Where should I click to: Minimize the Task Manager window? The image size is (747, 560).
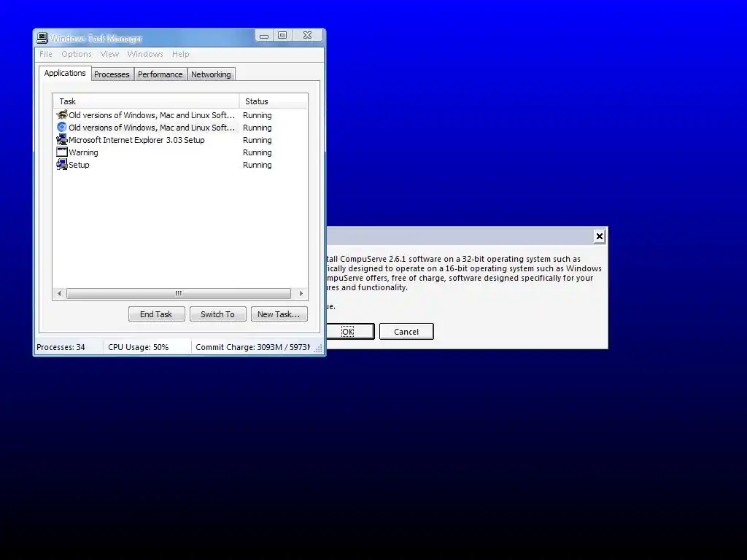point(264,36)
